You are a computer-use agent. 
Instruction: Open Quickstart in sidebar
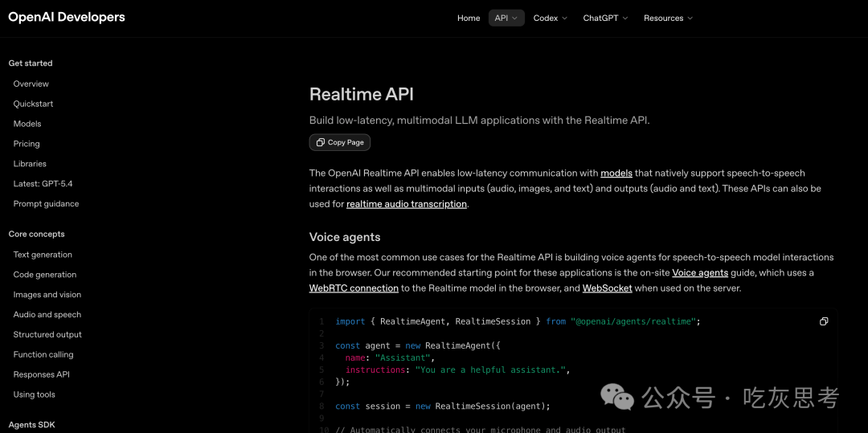point(33,104)
